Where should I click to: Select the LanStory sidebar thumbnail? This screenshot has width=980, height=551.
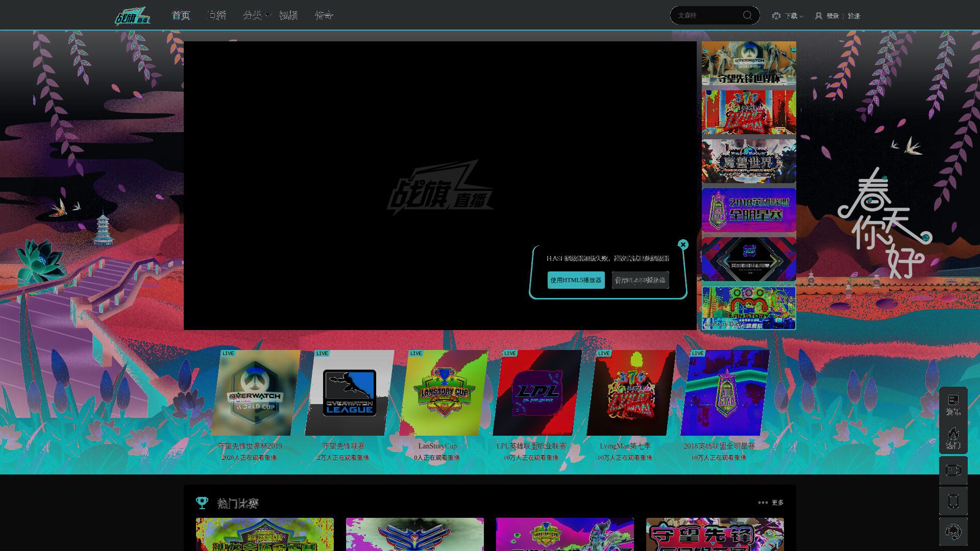coord(749,308)
